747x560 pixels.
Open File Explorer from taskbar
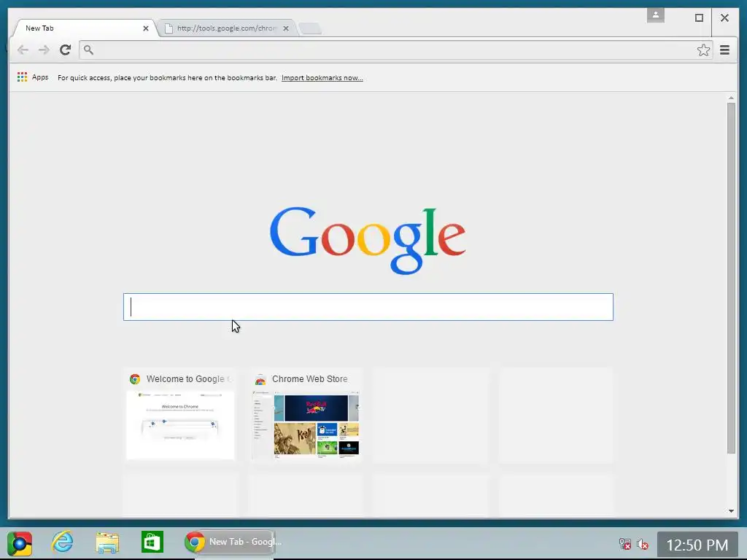107,542
